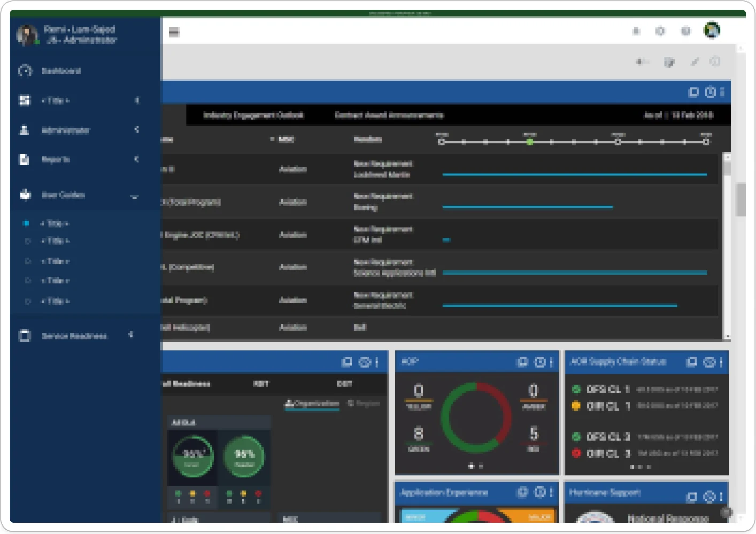The image size is (756, 534).
Task: Select the RBT tab in the Readiness panel
Action: point(261,384)
